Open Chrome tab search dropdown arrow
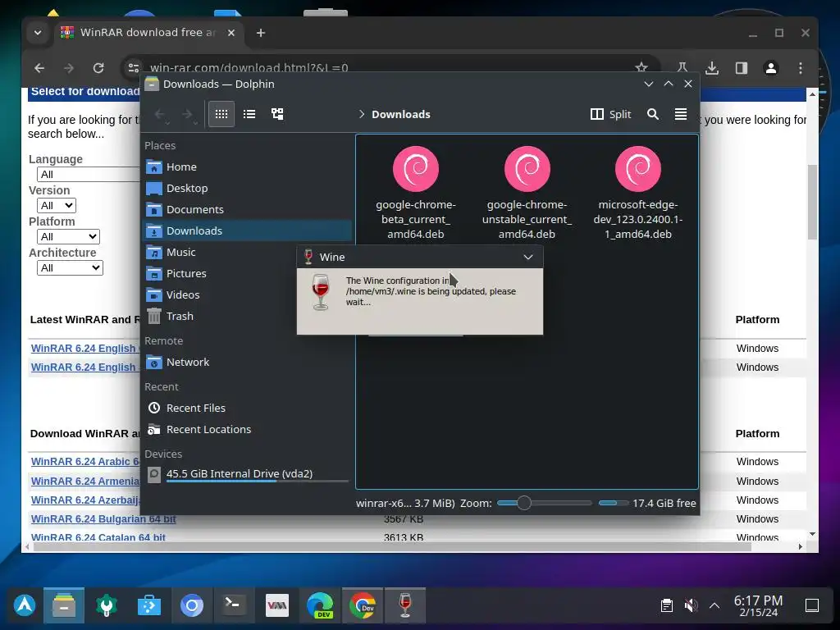 38,33
